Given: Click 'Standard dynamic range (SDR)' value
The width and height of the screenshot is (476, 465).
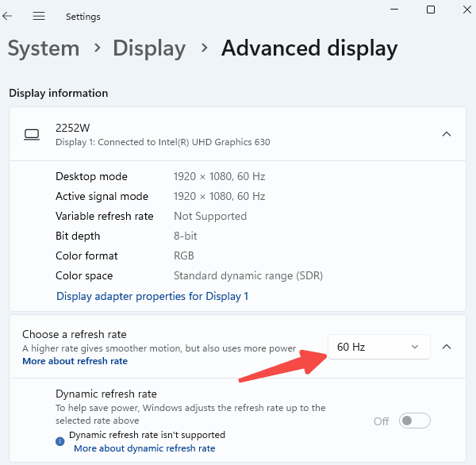Looking at the screenshot, I should (248, 276).
